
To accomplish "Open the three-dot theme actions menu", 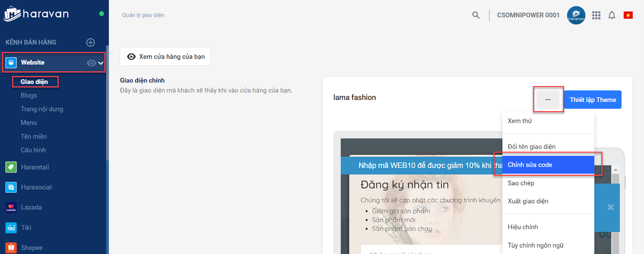I will point(548,99).
